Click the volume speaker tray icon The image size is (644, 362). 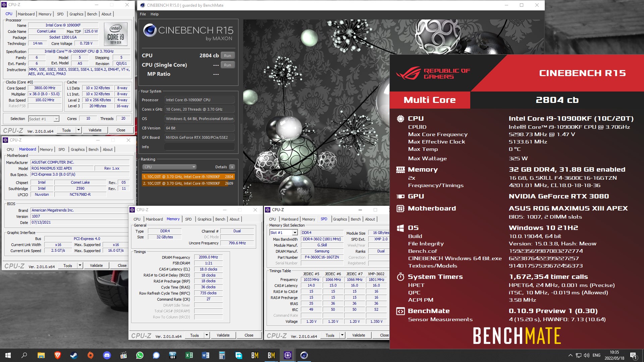click(x=586, y=355)
